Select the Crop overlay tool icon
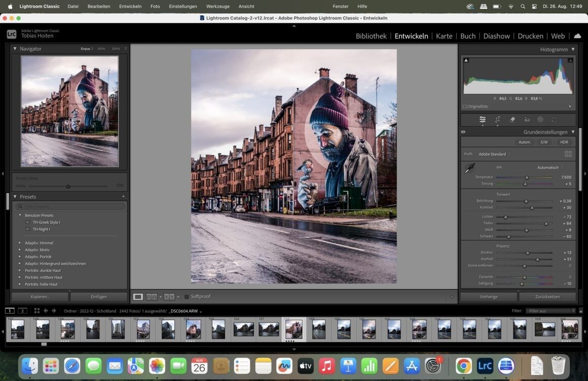Image resolution: width=588 pixels, height=381 pixels. pyautogui.click(x=498, y=120)
